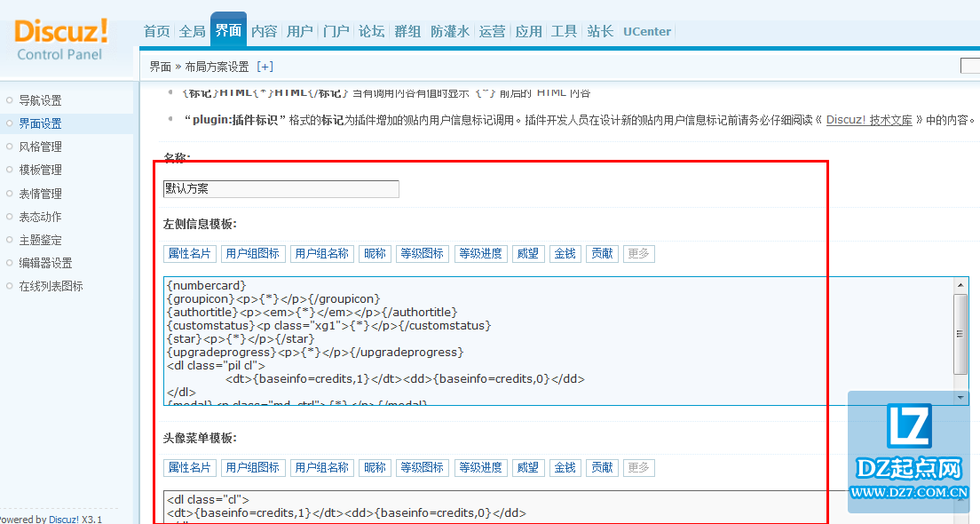Screen dimensions: 980x524
Task: Open 表情管理 in the sidebar
Action: coord(40,194)
